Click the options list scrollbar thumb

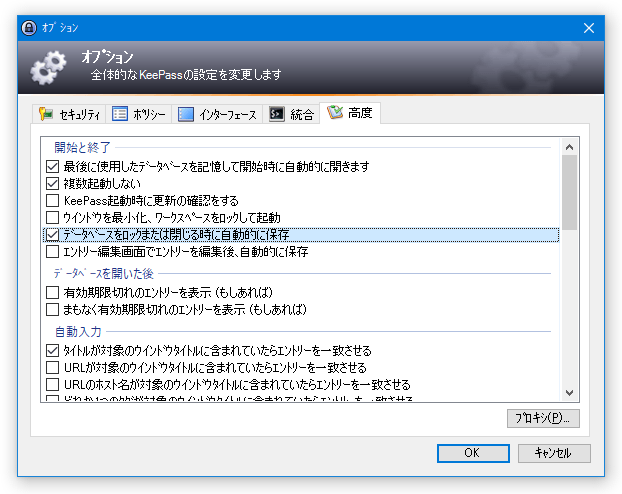pos(570,192)
